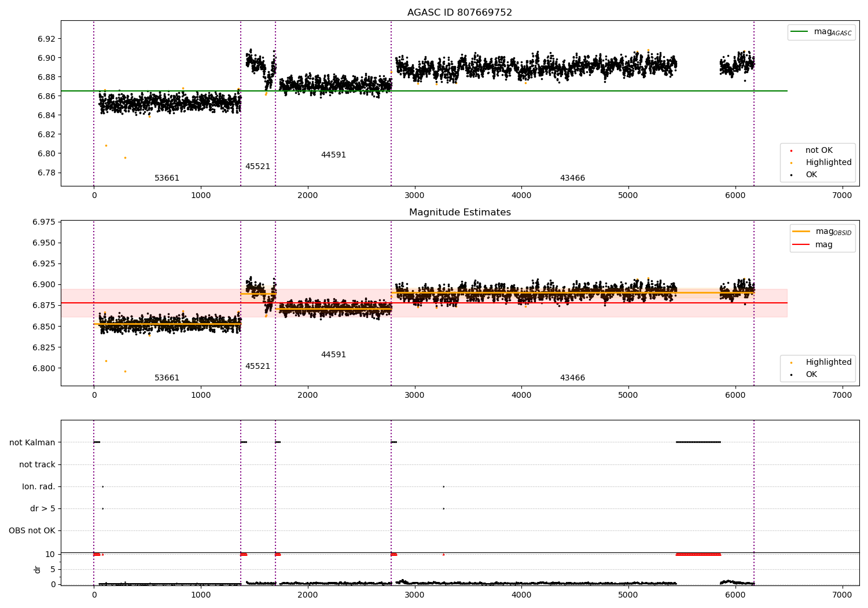Click the 'dr > 5' axis label

pos(43,509)
